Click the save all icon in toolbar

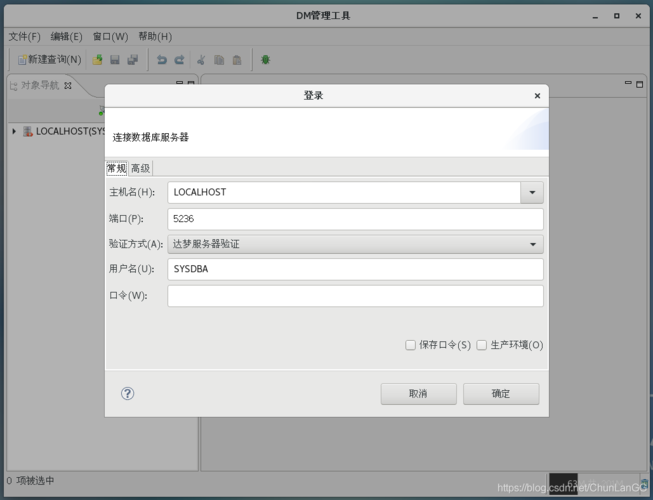click(132, 60)
